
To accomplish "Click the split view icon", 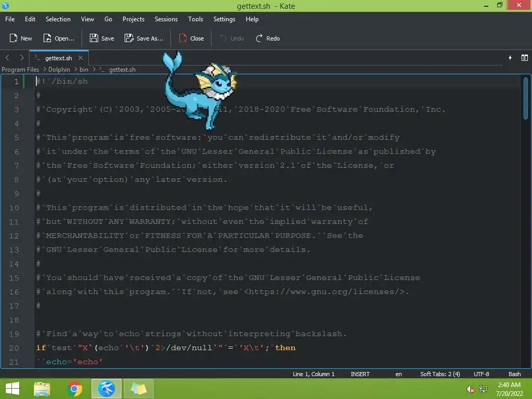I will click(x=525, y=58).
